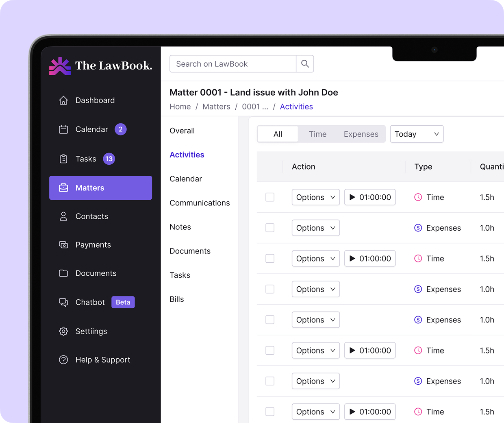The height and width of the screenshot is (423, 504).
Task: Go to Matters in the breadcrumb
Action: [216, 107]
